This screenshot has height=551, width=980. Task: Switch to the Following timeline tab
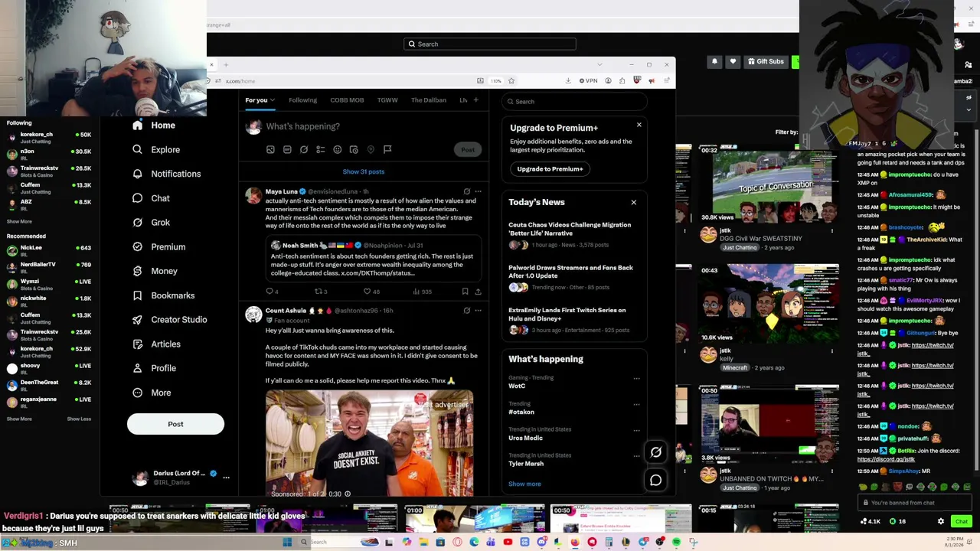pyautogui.click(x=302, y=100)
